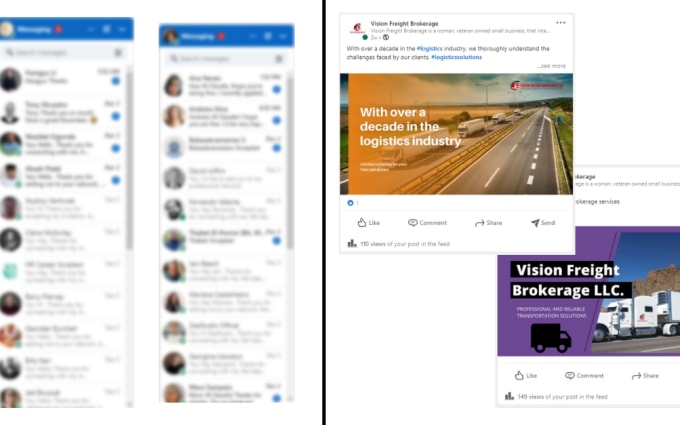680x425 pixels.
Task: Open the reaction count on the logistics post
Action: tap(353, 203)
